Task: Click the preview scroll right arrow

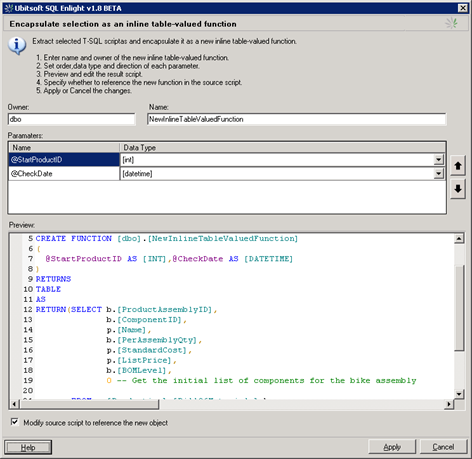Action: [449, 404]
